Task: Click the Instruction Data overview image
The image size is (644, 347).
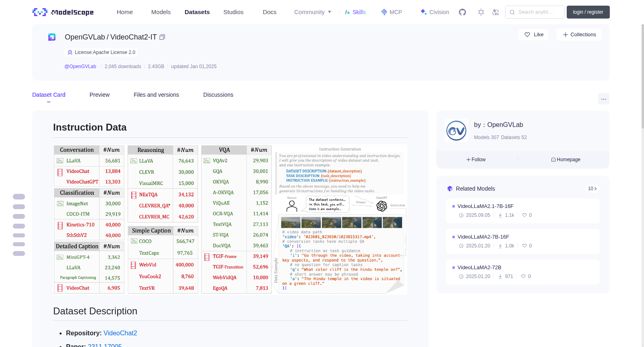Action: (230, 220)
